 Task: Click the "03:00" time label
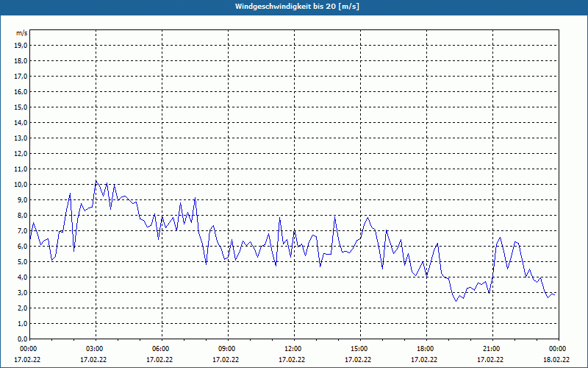[96, 349]
